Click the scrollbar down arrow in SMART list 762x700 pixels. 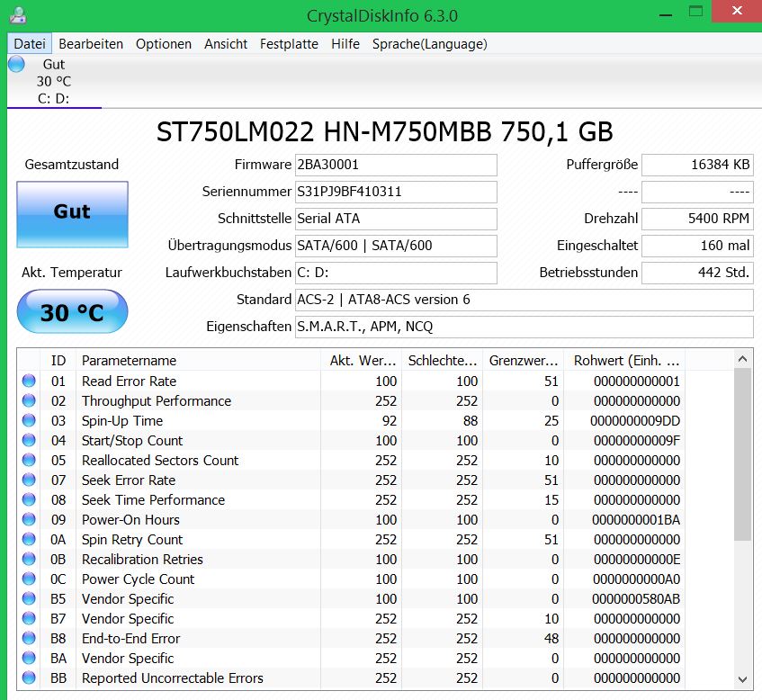(x=742, y=679)
